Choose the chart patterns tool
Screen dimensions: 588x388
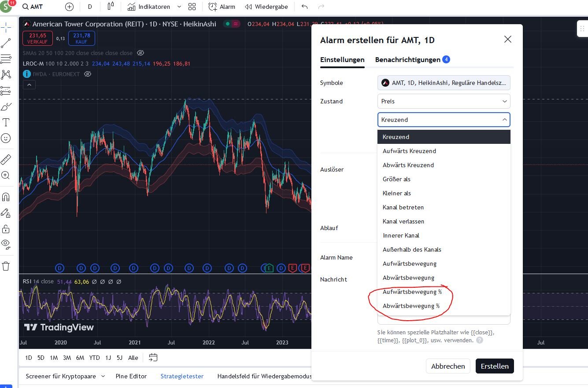pos(6,74)
